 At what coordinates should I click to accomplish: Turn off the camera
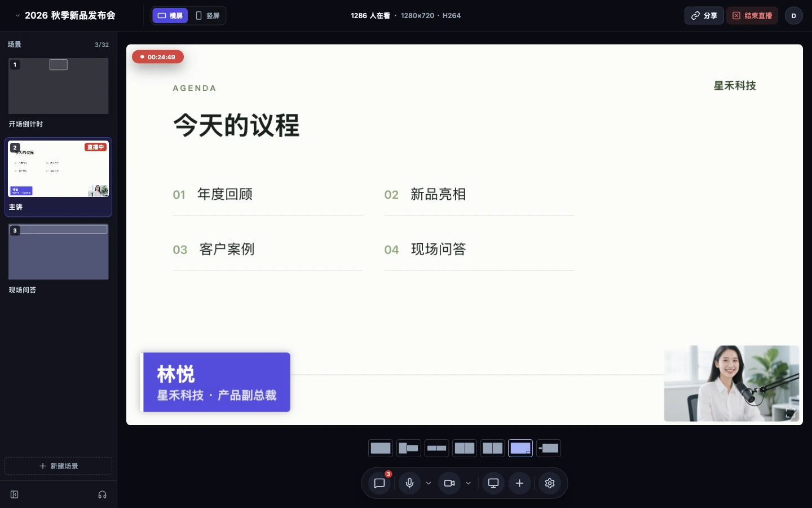coord(449,483)
